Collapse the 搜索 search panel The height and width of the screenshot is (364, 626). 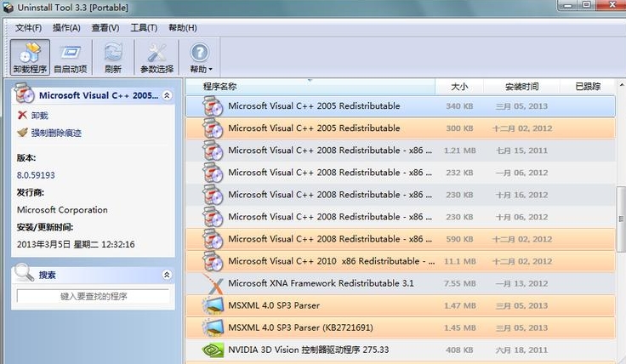(167, 275)
